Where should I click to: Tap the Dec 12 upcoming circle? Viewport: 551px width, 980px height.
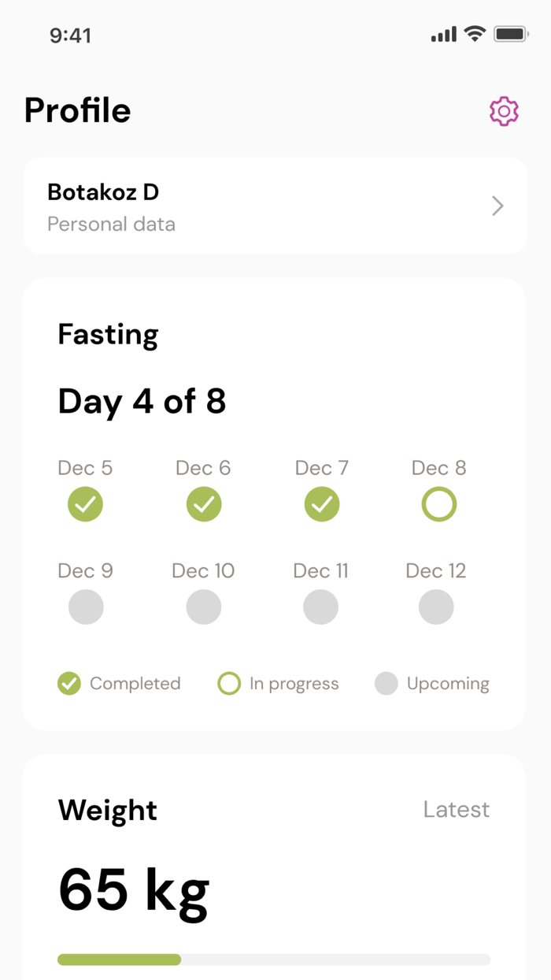436,607
